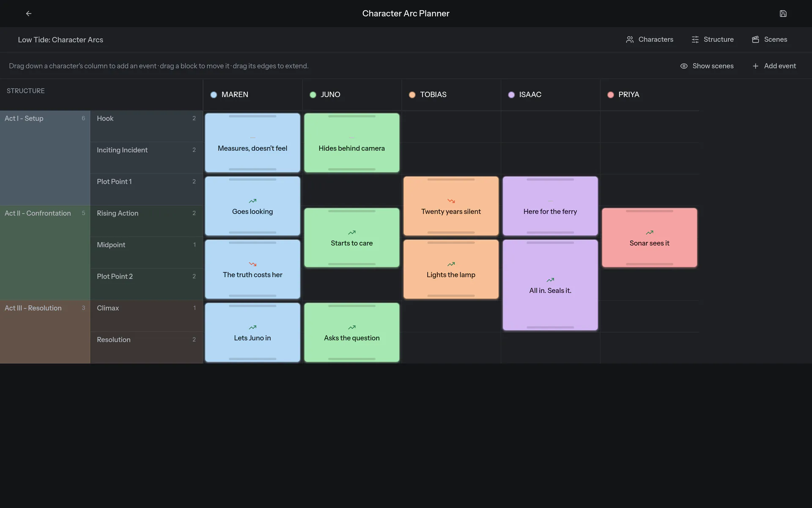
Task: Click the rising trend icon on 'All in. Seals it.'
Action: (x=550, y=280)
